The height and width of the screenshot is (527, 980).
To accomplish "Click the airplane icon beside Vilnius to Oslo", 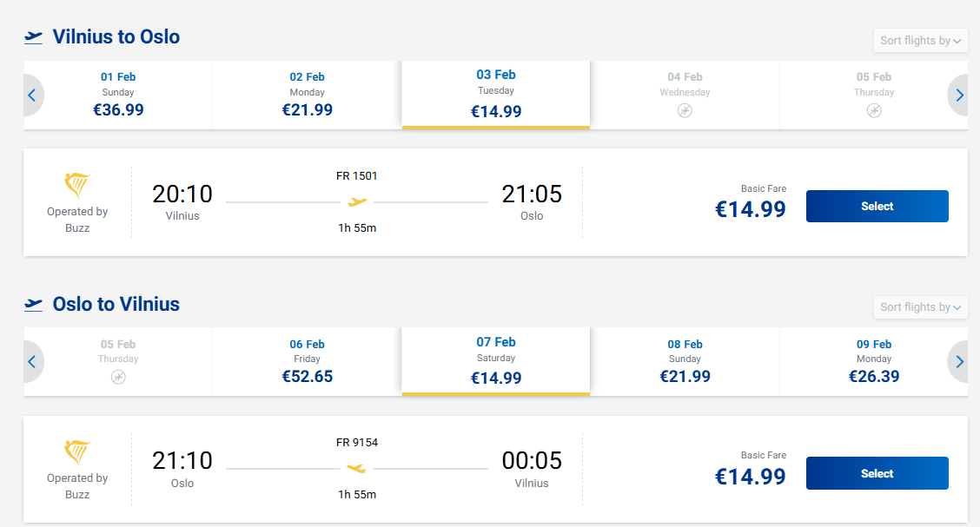I will coord(34,37).
